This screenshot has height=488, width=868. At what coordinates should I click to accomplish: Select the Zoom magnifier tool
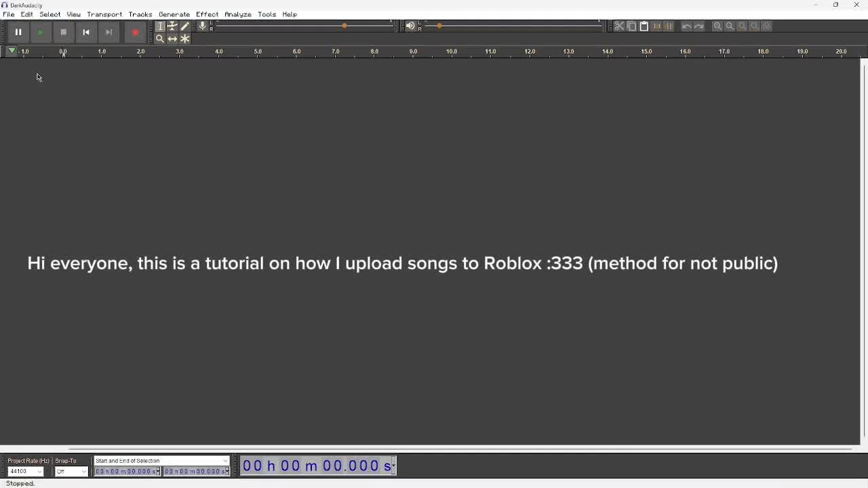click(x=160, y=39)
